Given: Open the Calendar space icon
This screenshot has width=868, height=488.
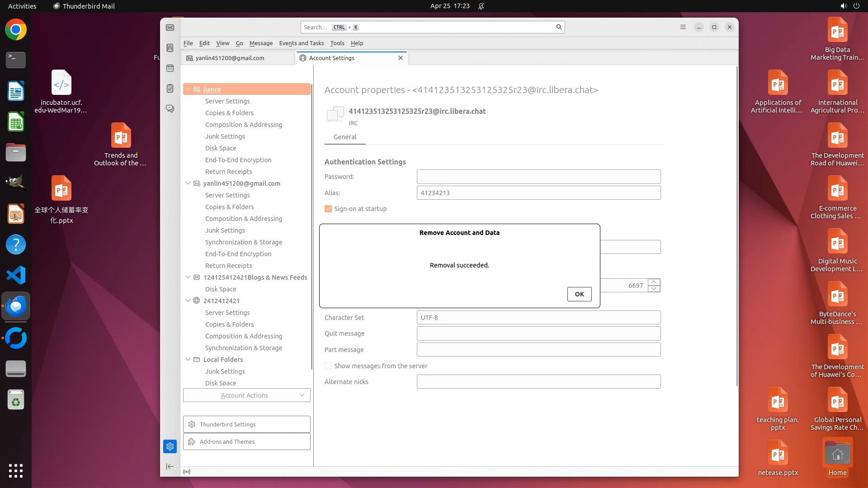Looking at the screenshot, I should pyautogui.click(x=170, y=68).
